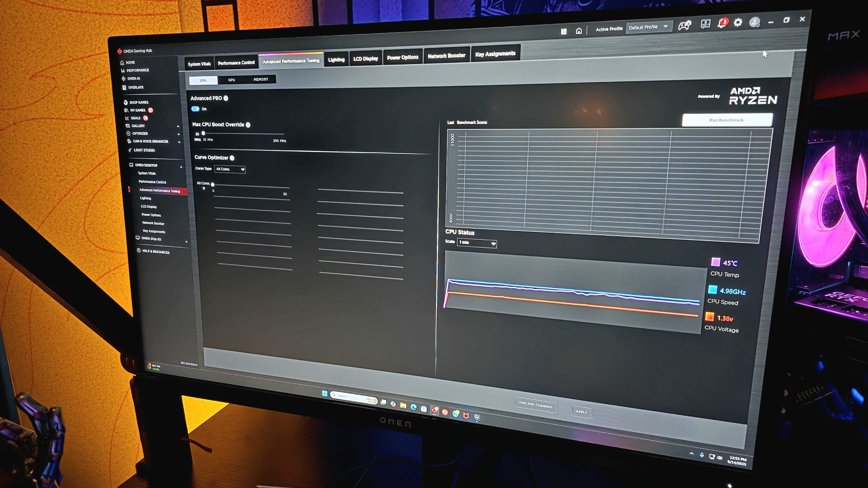
Task: Switch to the Power Options tab
Action: pyautogui.click(x=403, y=57)
